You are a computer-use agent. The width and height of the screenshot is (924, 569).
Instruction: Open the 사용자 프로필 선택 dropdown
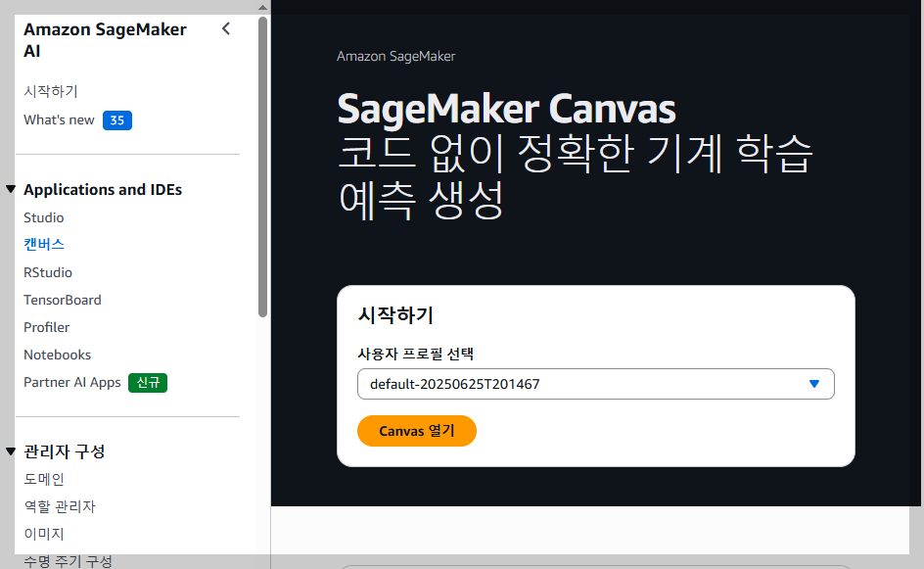596,384
